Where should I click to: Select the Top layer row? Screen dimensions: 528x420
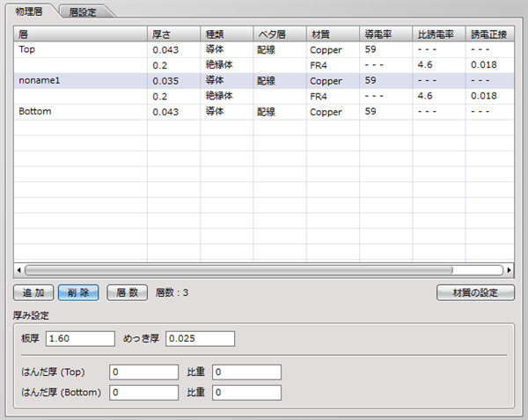[79, 50]
